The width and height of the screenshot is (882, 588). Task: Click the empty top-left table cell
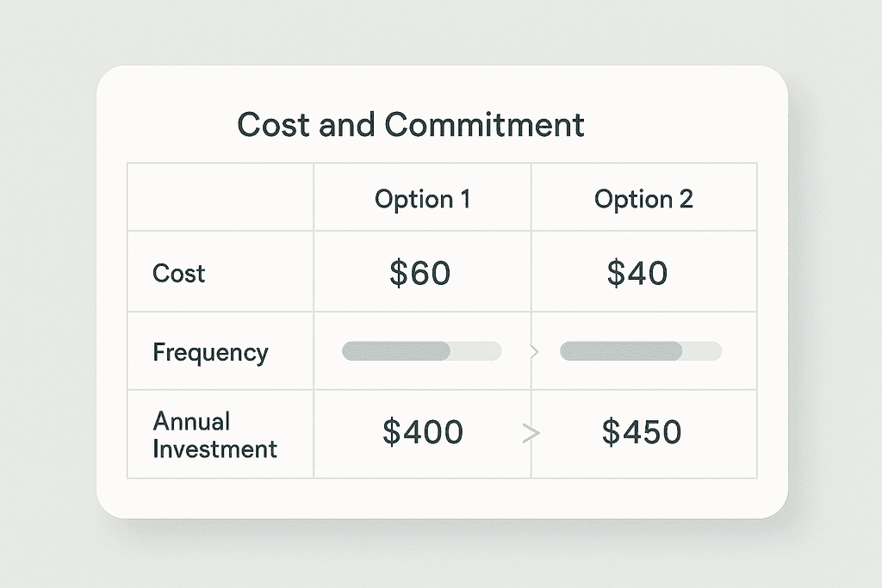pos(220,197)
